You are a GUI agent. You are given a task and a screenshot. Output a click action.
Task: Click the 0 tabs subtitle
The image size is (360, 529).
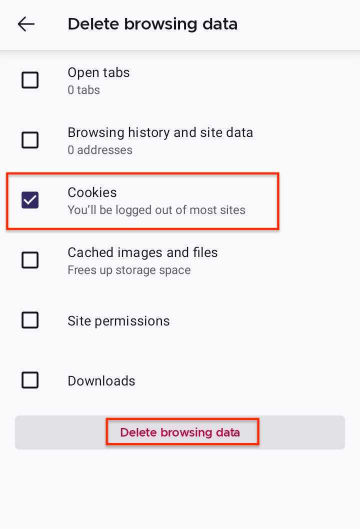coord(84,90)
